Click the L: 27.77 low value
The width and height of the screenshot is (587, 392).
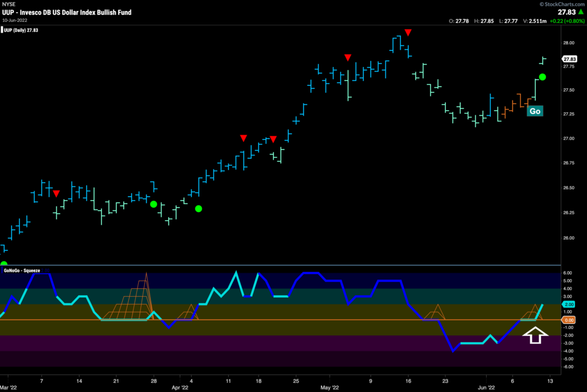(508, 21)
